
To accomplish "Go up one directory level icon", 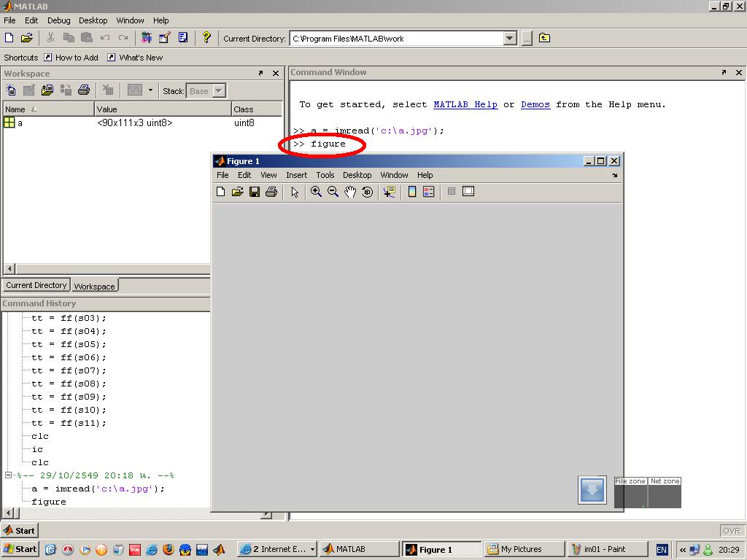I will 544,38.
